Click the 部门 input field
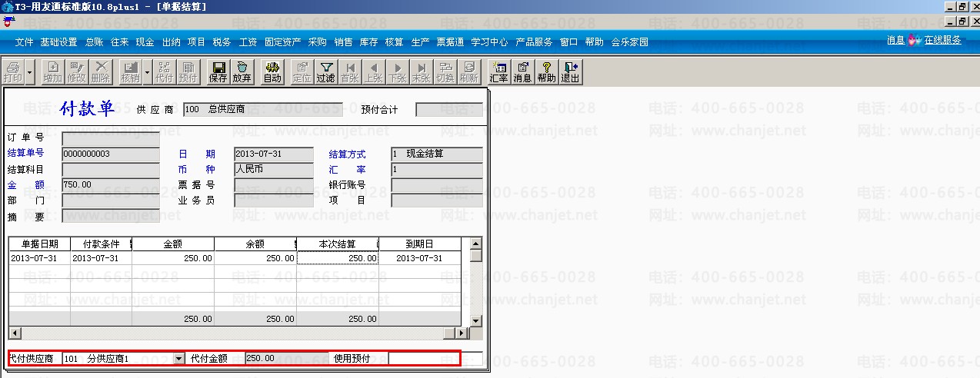 click(x=111, y=200)
